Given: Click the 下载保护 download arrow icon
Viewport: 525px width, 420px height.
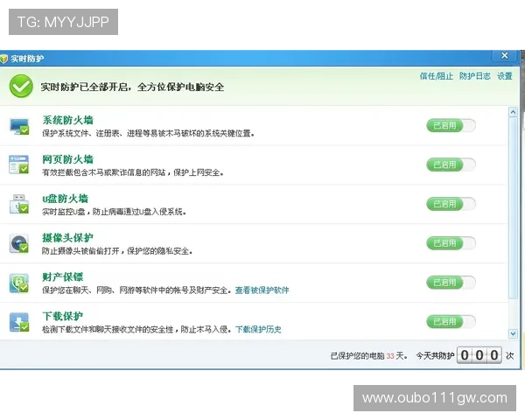Looking at the screenshot, I should (19, 322).
